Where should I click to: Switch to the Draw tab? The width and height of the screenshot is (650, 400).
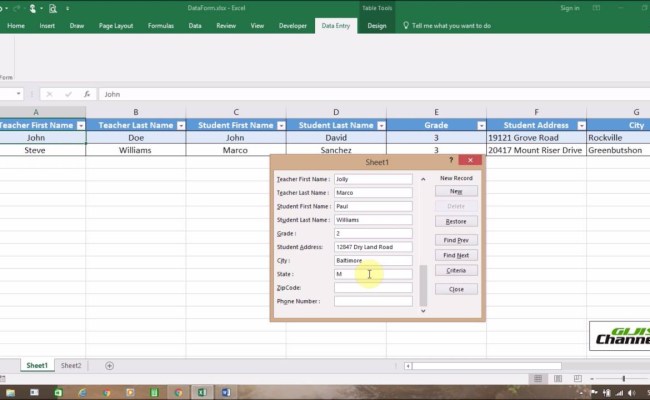pos(77,26)
